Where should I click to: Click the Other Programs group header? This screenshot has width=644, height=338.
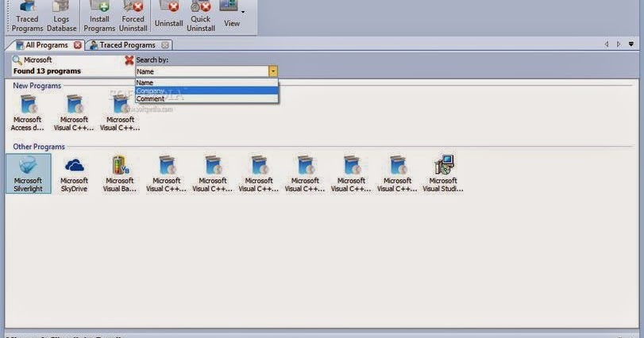click(39, 147)
